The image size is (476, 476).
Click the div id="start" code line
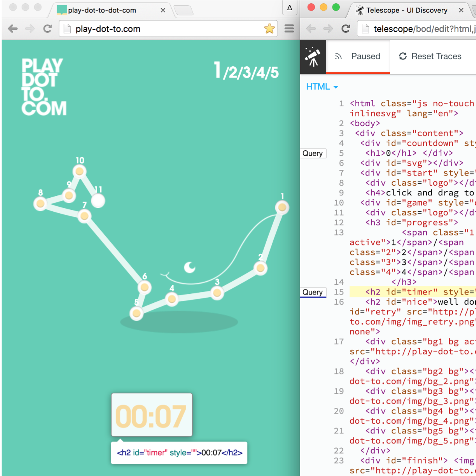pos(418,173)
